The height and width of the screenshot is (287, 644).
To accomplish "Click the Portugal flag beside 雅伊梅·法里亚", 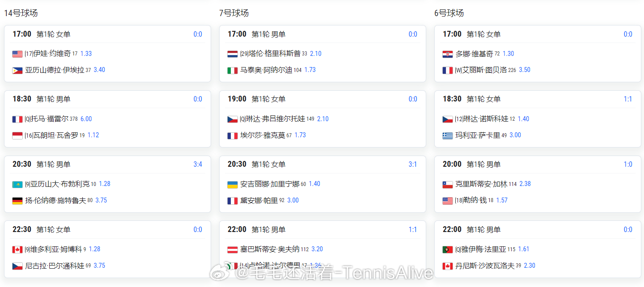I will (x=448, y=249).
